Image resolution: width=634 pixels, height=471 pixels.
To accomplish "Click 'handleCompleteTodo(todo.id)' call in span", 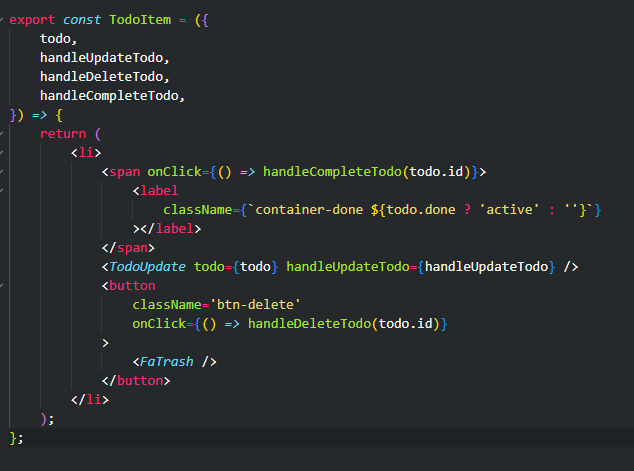I will coord(367,172).
